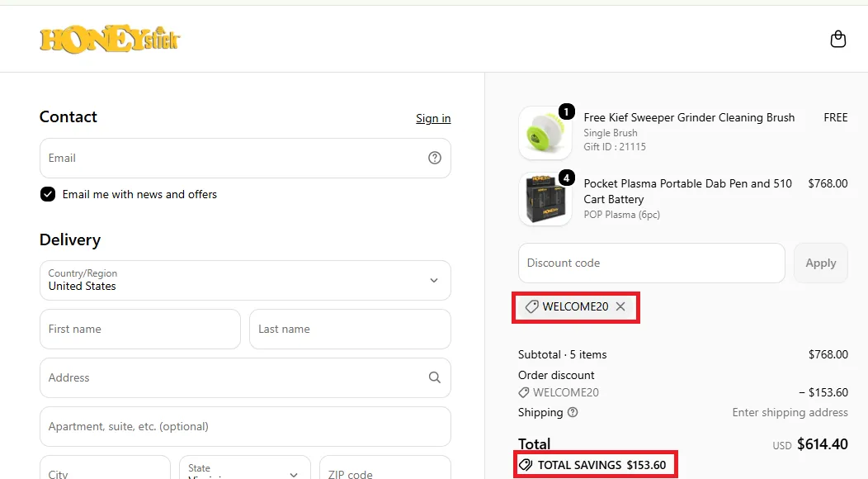Click the Enter shipping address text
The height and width of the screenshot is (479, 868).
790,412
